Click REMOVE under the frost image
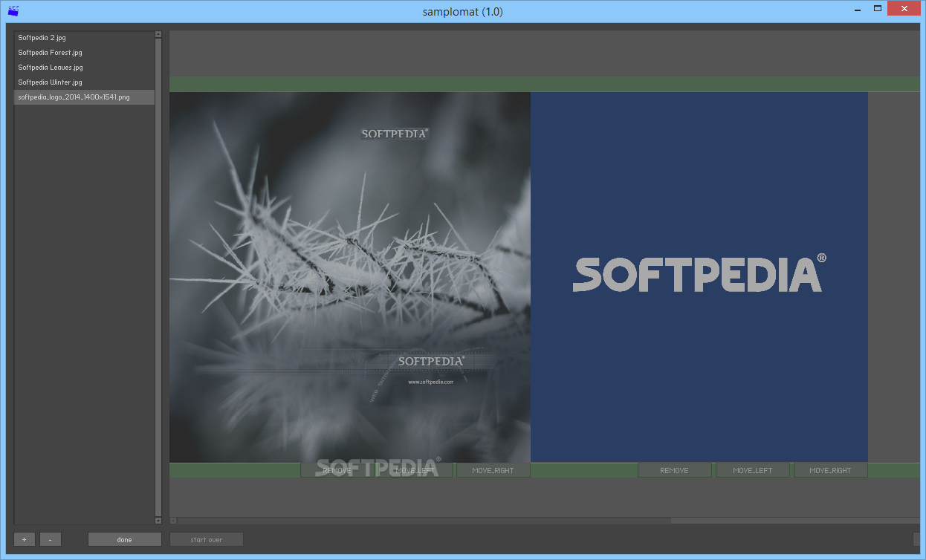The height and width of the screenshot is (560, 926). pos(337,470)
